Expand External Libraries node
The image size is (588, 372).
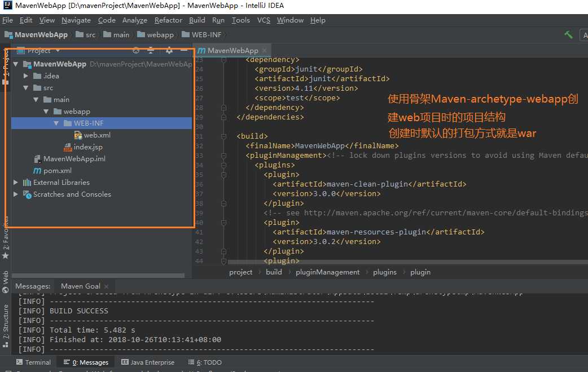16,183
